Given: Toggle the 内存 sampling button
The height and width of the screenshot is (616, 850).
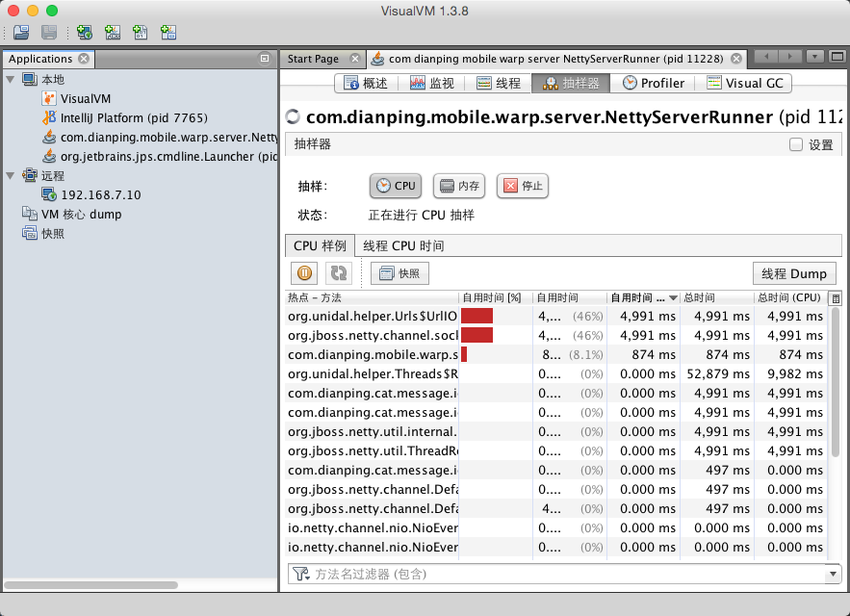Looking at the screenshot, I should tap(458, 186).
